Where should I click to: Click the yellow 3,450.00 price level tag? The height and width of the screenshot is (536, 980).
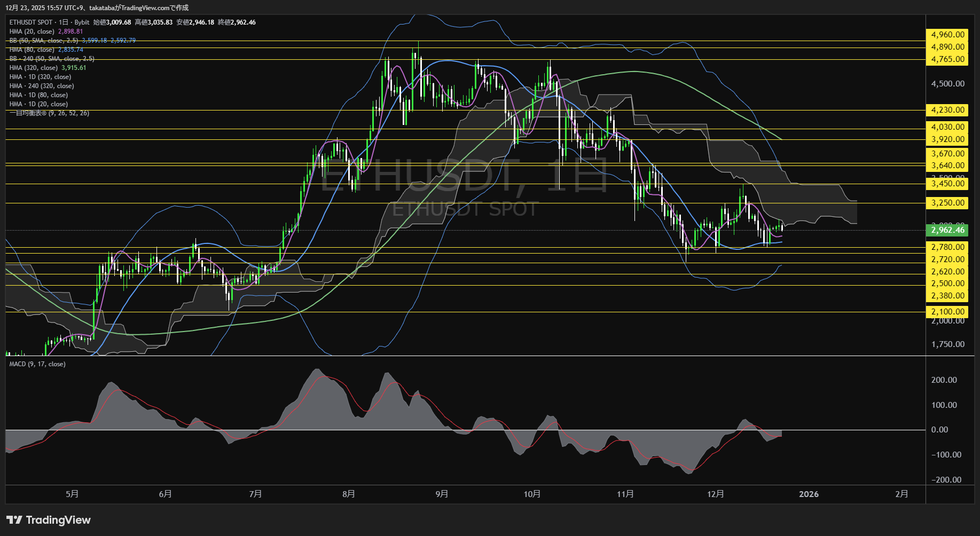click(947, 184)
